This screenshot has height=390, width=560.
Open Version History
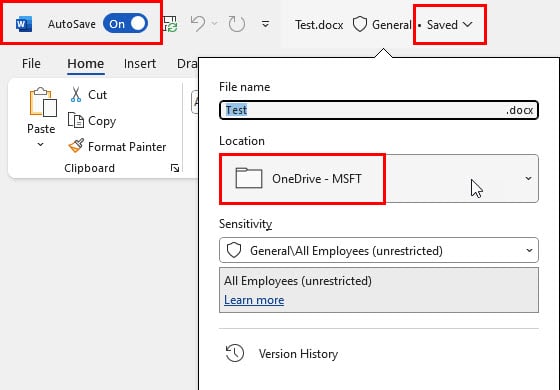point(282,354)
